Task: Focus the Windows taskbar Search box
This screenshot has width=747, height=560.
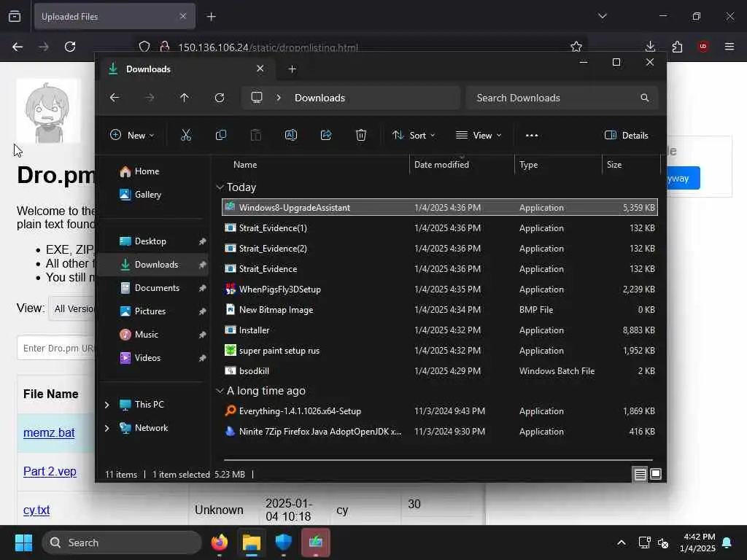Action: [x=122, y=542]
